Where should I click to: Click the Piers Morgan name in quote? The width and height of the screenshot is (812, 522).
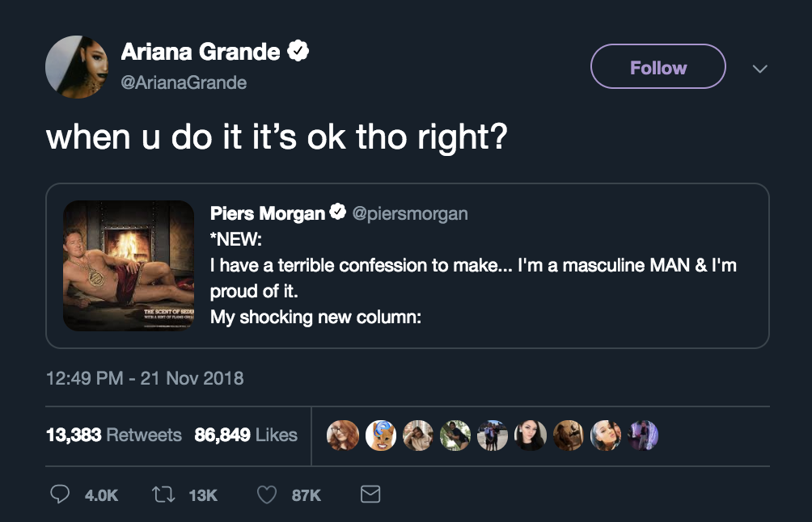click(x=267, y=214)
